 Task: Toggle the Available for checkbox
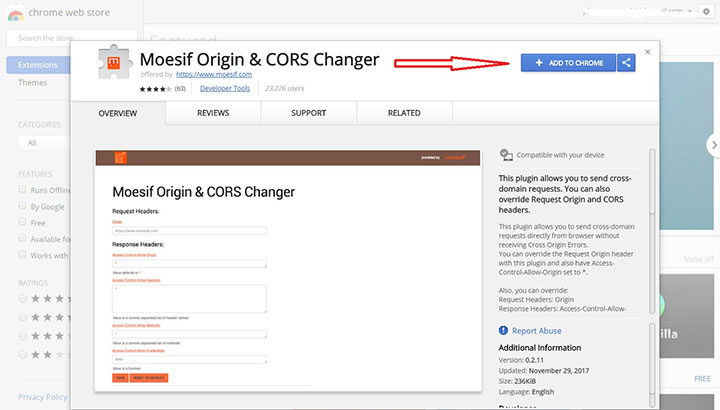point(22,238)
